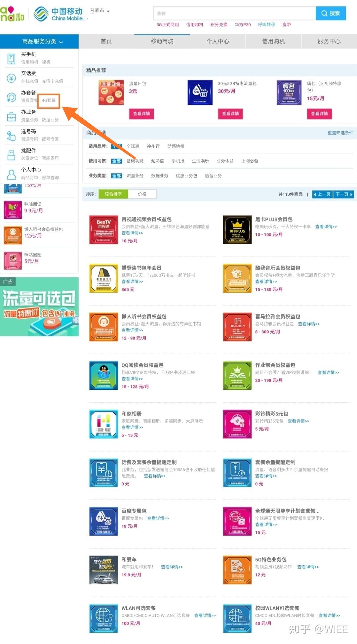Select 语音业务 business type filter
The height and width of the screenshot is (644, 357).
coord(213,176)
